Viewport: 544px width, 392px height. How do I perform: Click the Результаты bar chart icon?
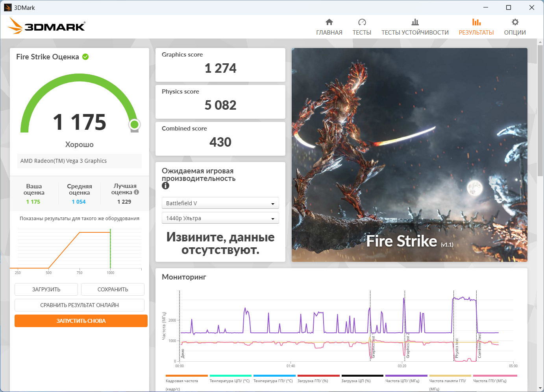click(x=476, y=22)
